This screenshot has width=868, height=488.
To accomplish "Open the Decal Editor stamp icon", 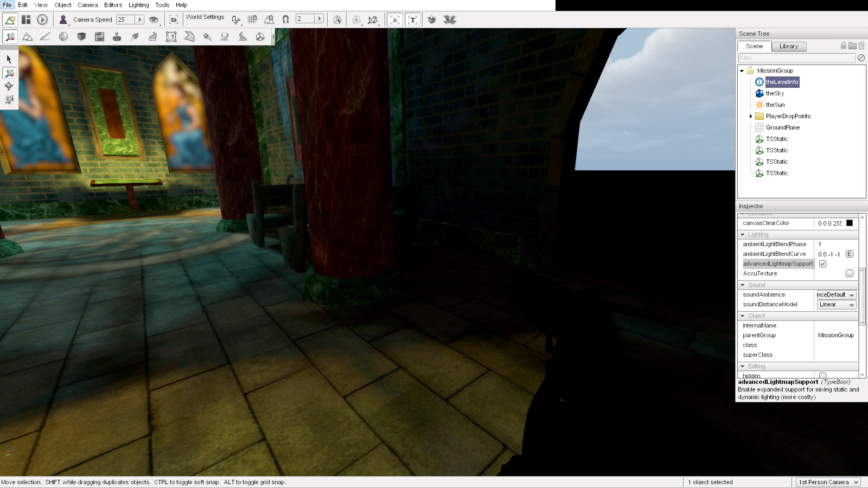I will pyautogui.click(x=117, y=37).
